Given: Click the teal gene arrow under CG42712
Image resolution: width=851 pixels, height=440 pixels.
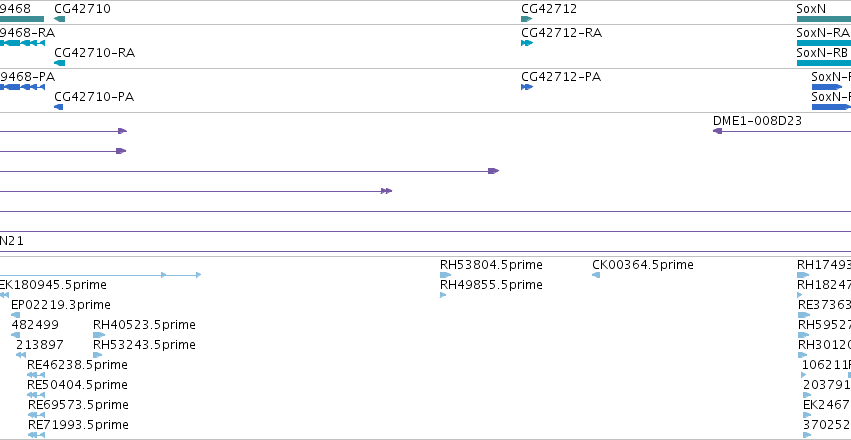Looking at the screenshot, I should click(526, 19).
